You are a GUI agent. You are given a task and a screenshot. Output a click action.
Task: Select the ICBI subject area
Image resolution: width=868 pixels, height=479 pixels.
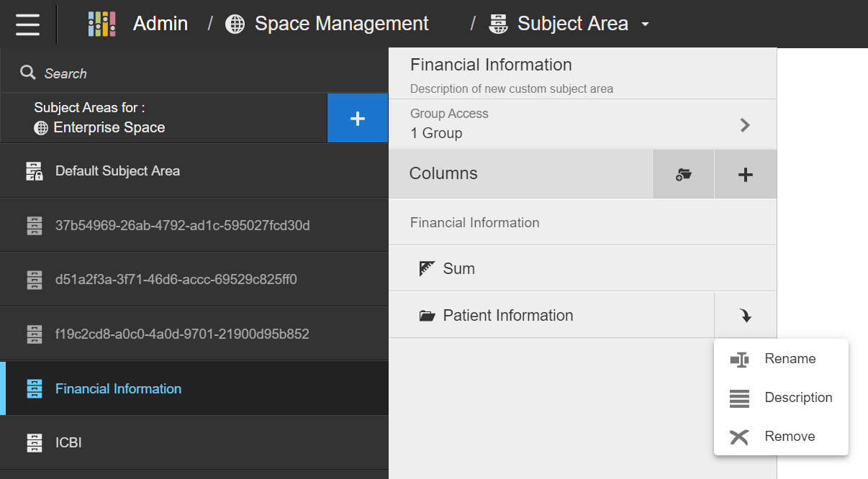[68, 442]
